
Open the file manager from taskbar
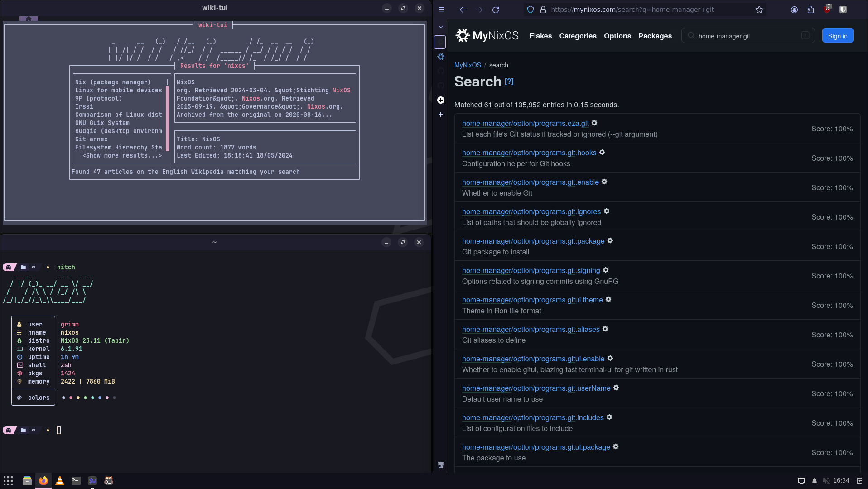27,481
